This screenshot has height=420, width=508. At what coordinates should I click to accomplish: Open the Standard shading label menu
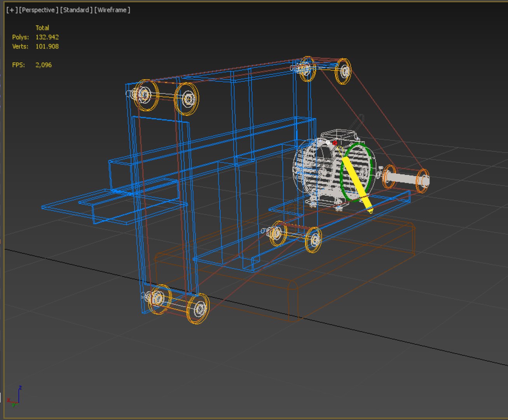point(76,10)
